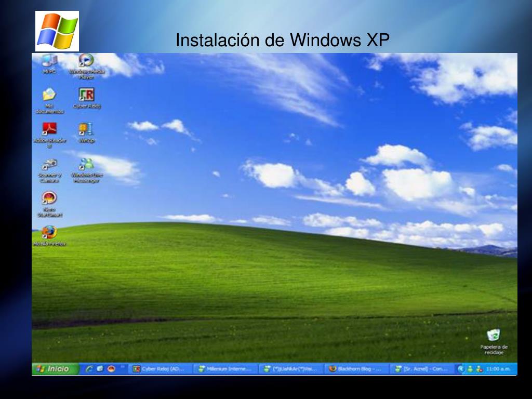
Task: Open the Scanner y Cámara shortcut
Action: 49,170
